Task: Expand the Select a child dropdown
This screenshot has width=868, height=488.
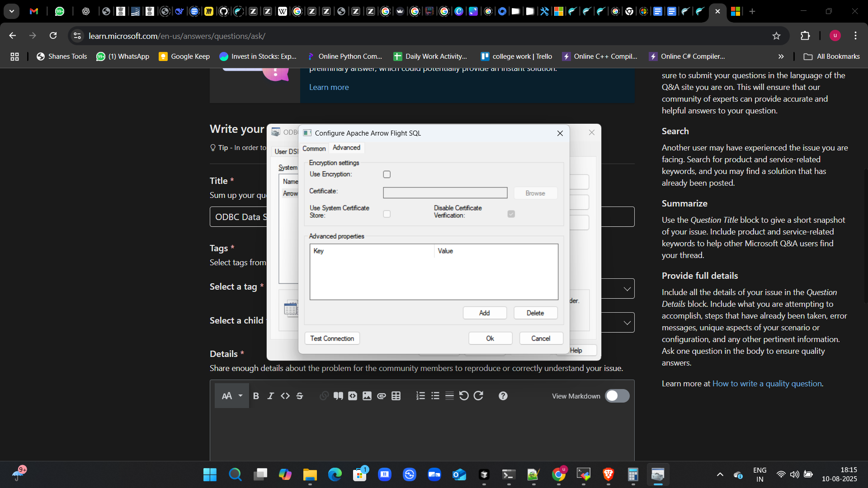Action: pos(627,323)
